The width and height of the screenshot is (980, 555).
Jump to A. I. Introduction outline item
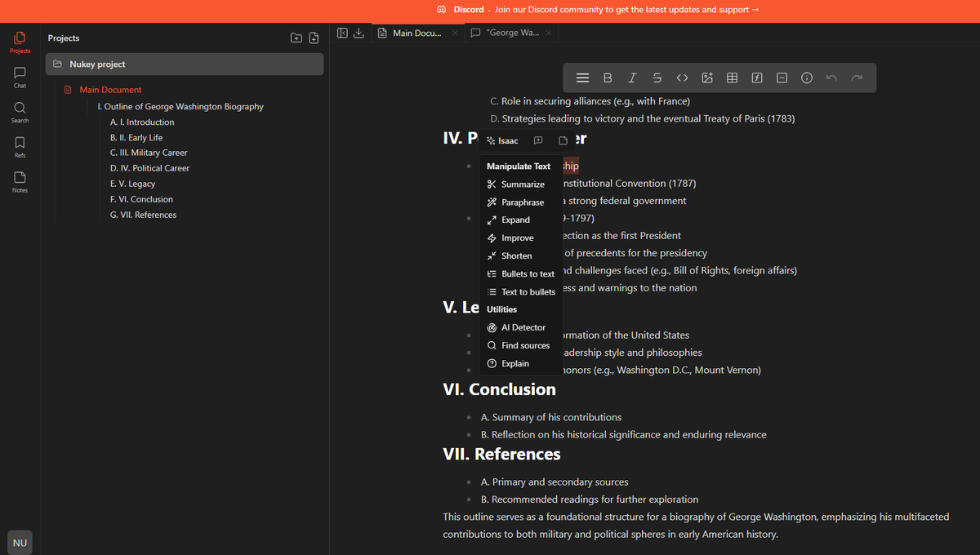point(142,122)
